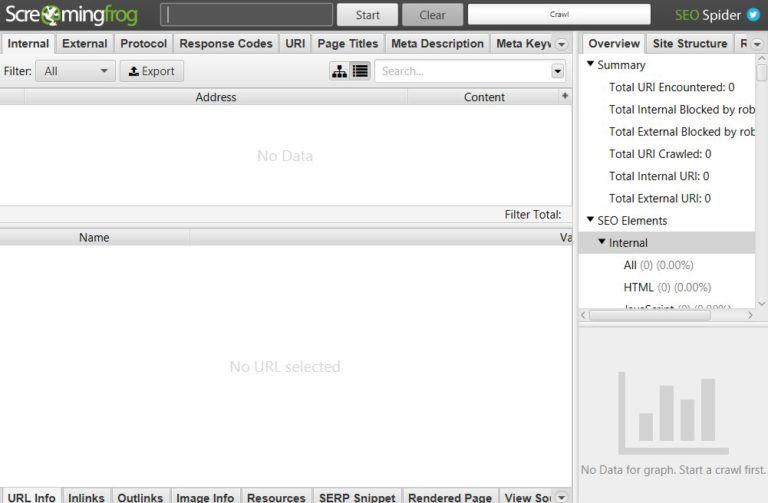Click the overview scrollbar right arrow
This screenshot has height=503, width=768.
(750, 315)
